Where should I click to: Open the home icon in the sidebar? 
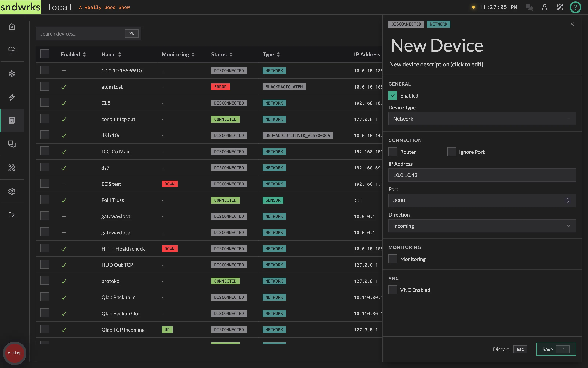click(12, 26)
